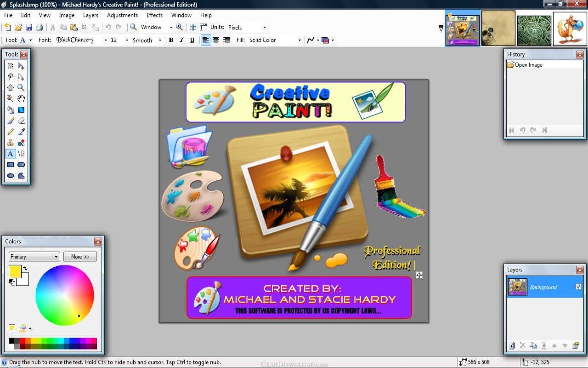Click the Add New Layer icon
The height and width of the screenshot is (368, 588).
pos(512,345)
